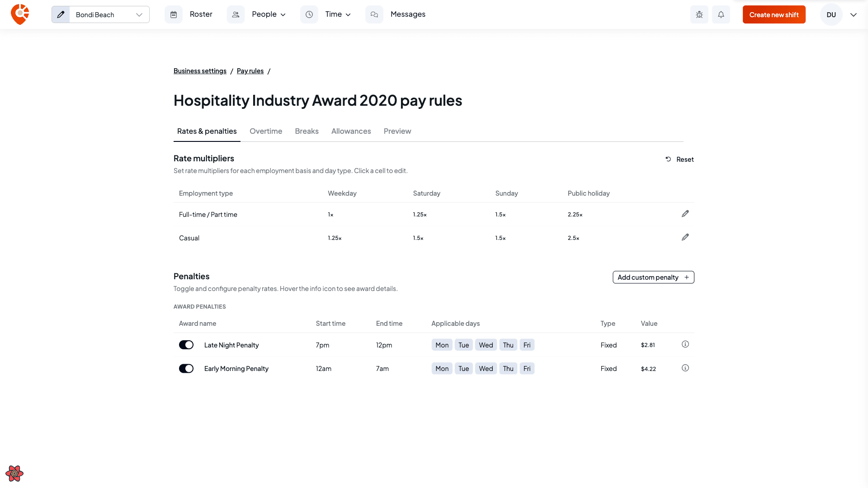Click Fri chip in Early Morning Penalty row
This screenshot has width=868, height=488.
click(527, 369)
